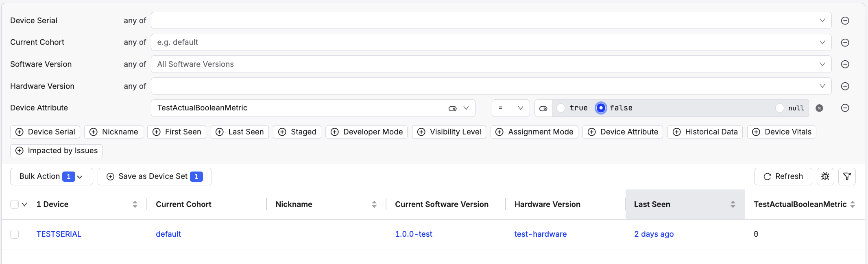Open the equals operator dropdown
The height and width of the screenshot is (264, 868).
(510, 108)
